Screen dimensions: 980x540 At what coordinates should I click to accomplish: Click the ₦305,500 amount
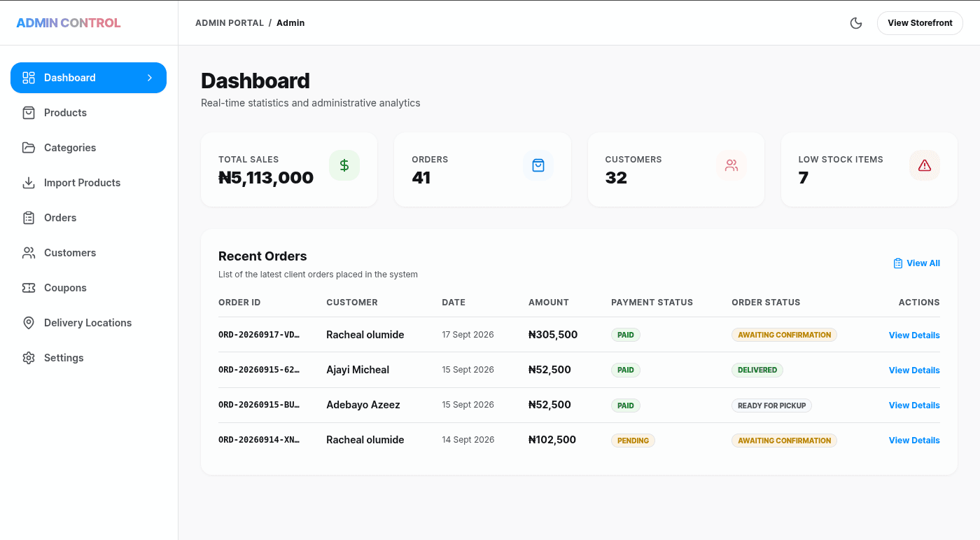[x=553, y=335]
